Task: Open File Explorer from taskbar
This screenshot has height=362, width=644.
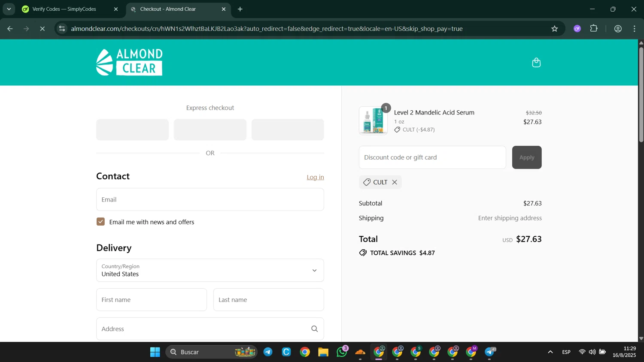Action: (x=323, y=352)
